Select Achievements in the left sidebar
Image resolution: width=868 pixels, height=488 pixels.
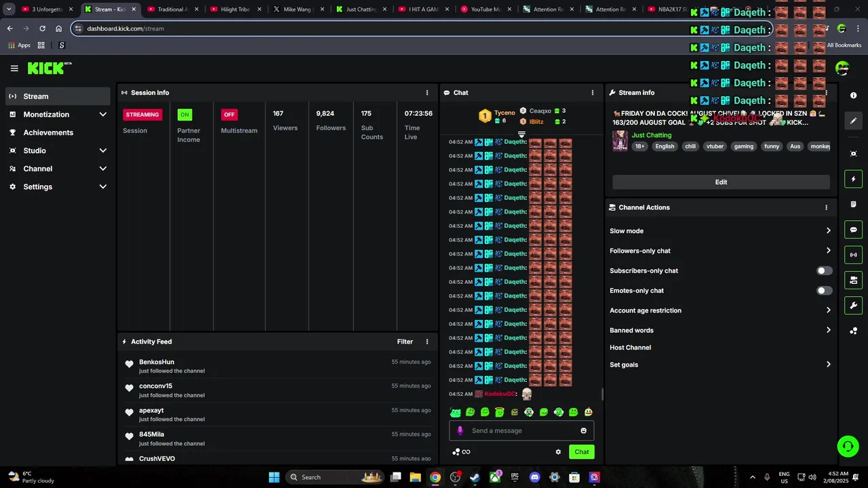tap(58, 133)
